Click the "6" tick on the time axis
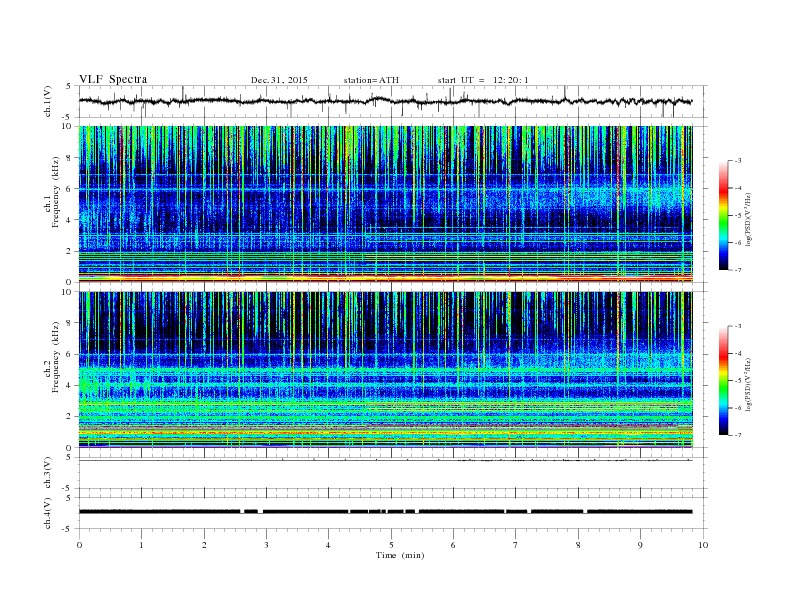 (x=453, y=545)
